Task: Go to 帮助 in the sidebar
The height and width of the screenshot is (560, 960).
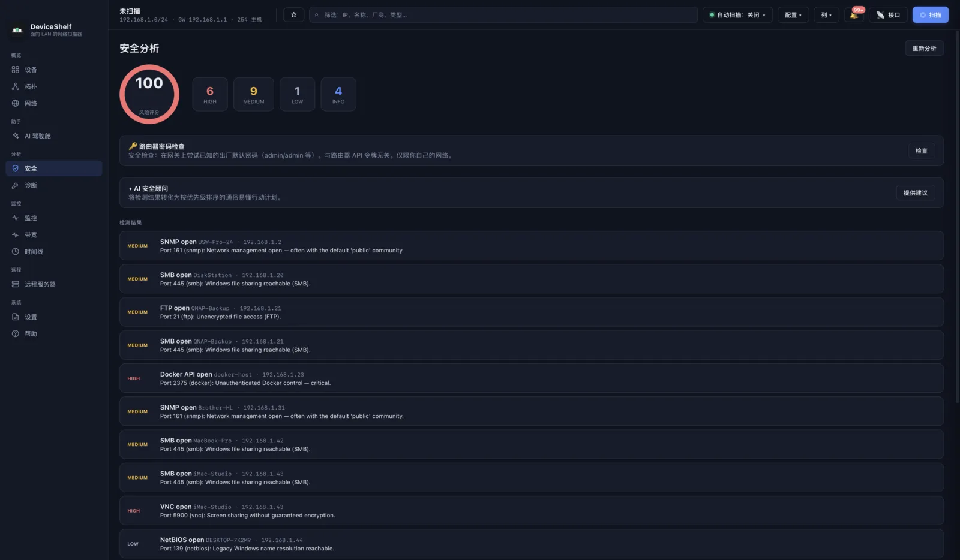Action: pos(54,333)
